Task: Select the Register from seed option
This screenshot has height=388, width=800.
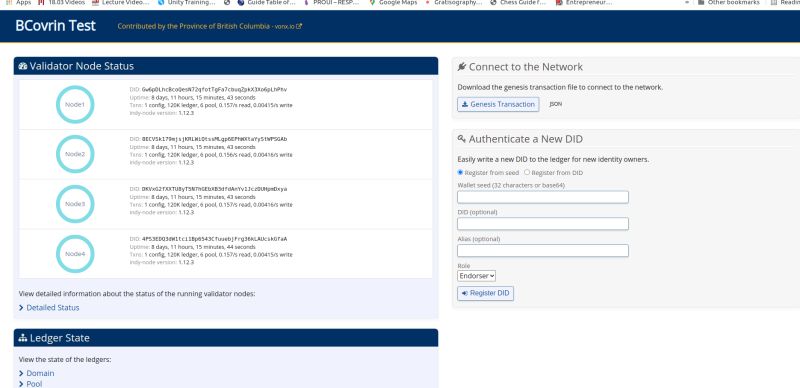Action: (460, 173)
